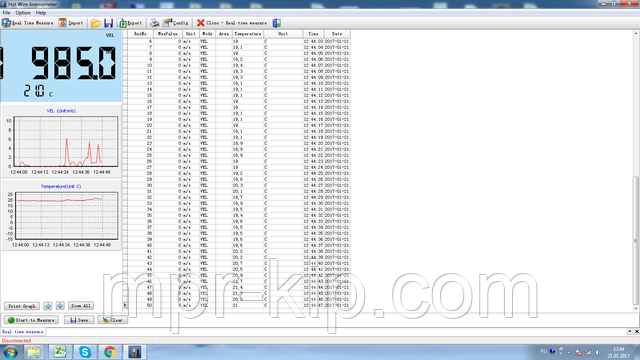Open the File menu

click(x=6, y=13)
